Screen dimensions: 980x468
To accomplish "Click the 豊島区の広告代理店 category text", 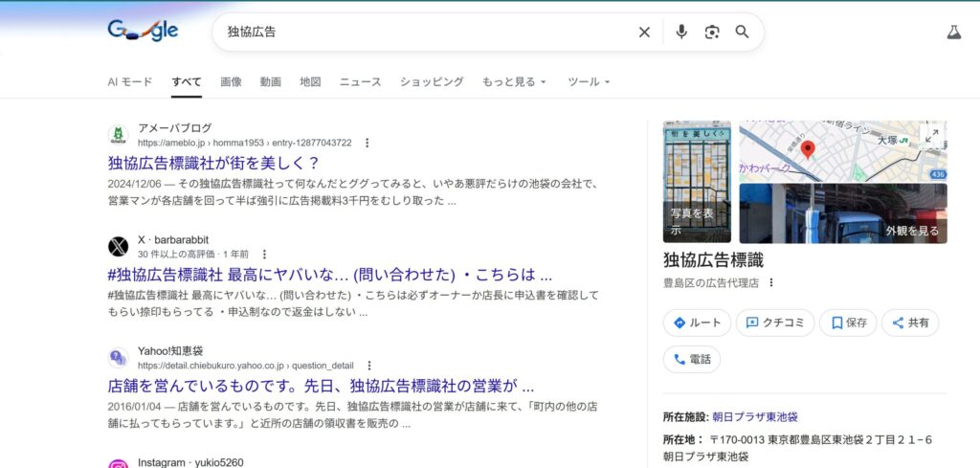I will [x=711, y=283].
